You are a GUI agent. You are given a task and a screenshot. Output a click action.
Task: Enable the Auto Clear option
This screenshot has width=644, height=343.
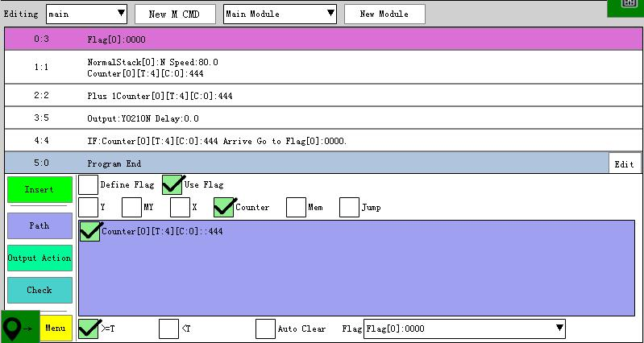click(x=265, y=329)
